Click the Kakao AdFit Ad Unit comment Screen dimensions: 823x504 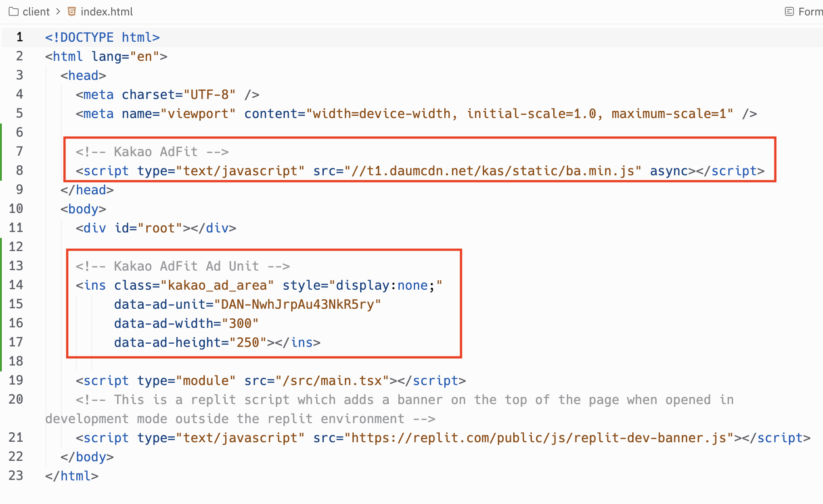183,266
